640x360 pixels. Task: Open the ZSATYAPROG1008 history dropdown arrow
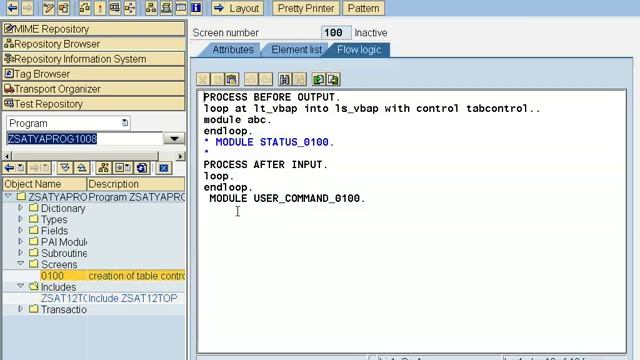point(174,138)
